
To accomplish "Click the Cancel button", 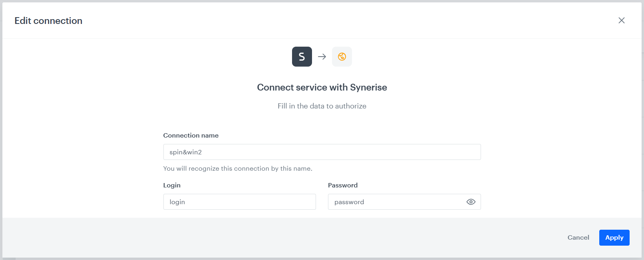I will tap(578, 238).
